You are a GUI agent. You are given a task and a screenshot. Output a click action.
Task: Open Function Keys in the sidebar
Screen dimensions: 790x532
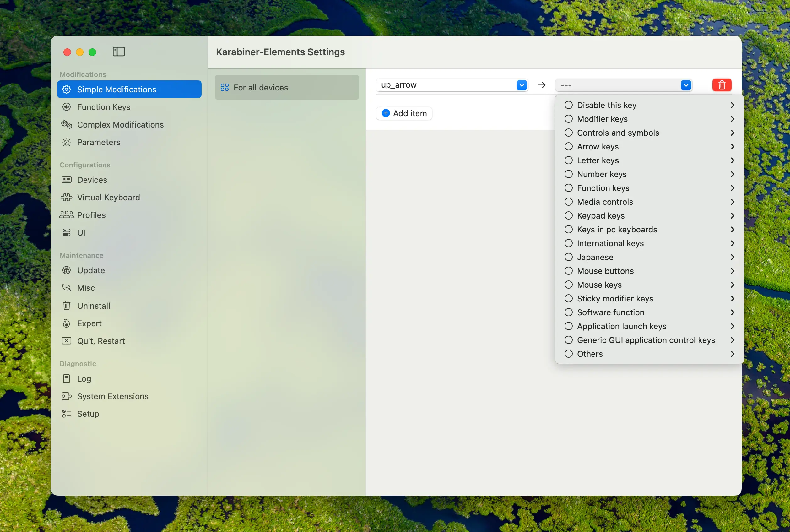(129, 107)
